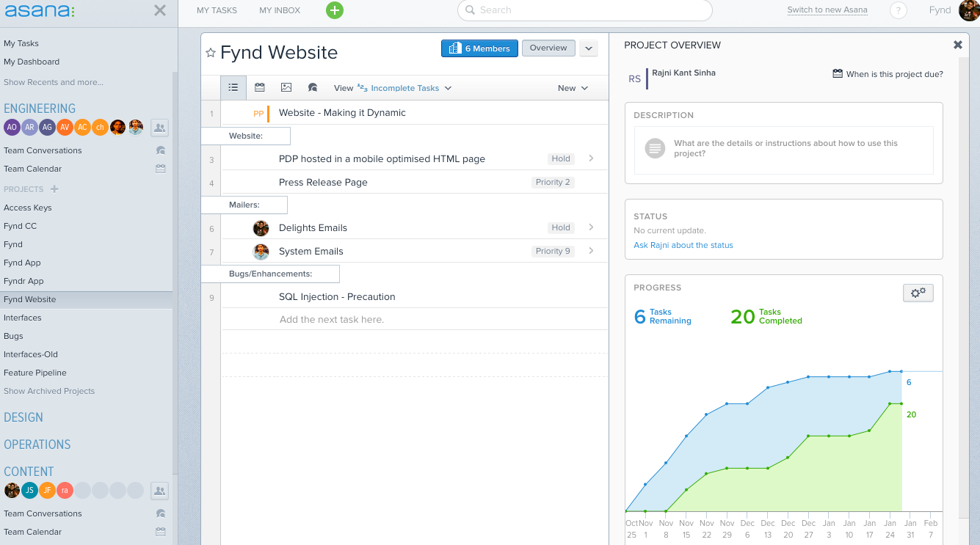Screen dimensions: 980x545
Task: Click the ch member avatar
Action: tap(100, 127)
